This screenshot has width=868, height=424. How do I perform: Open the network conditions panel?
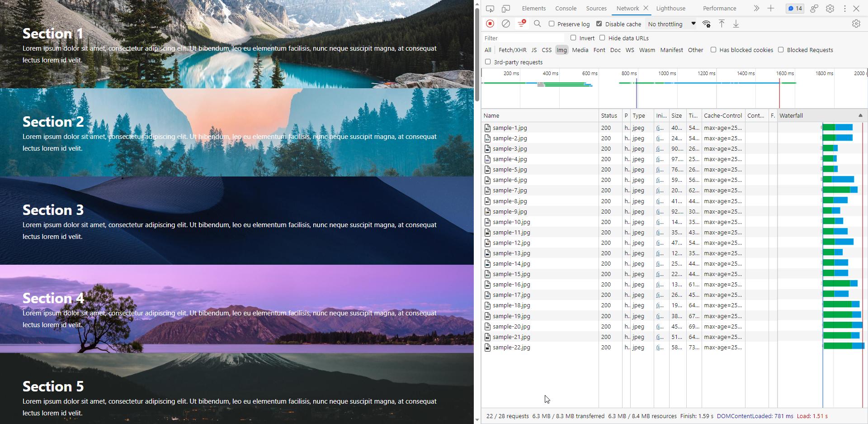706,24
